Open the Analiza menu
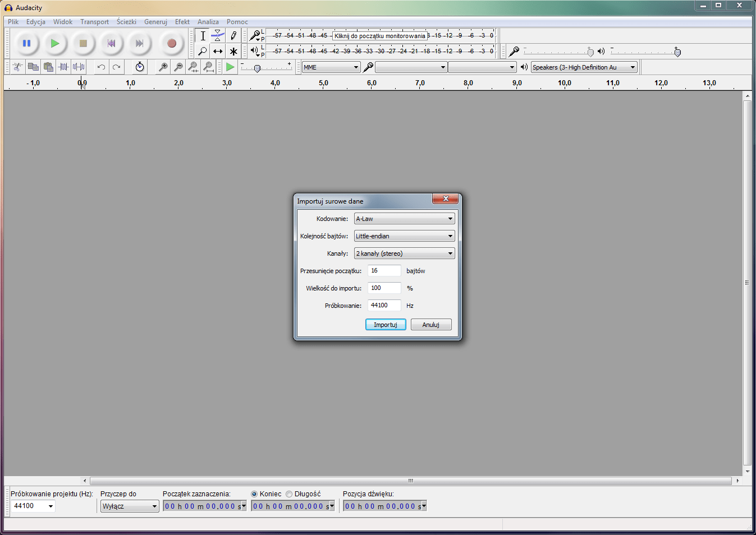 [x=208, y=22]
